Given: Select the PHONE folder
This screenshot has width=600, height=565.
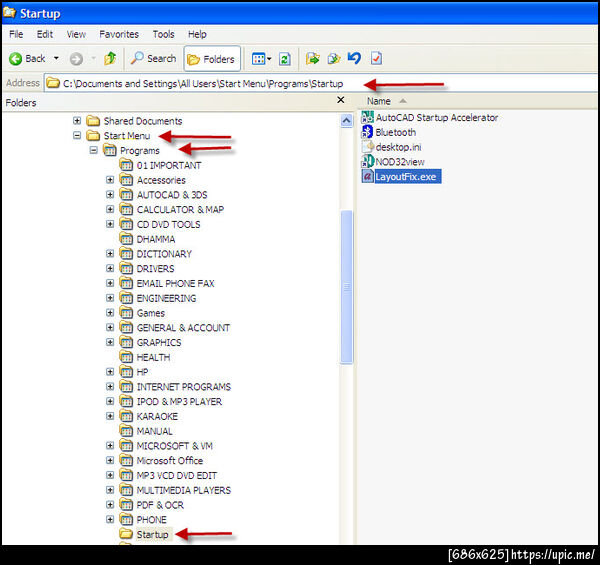Looking at the screenshot, I should point(143,520).
